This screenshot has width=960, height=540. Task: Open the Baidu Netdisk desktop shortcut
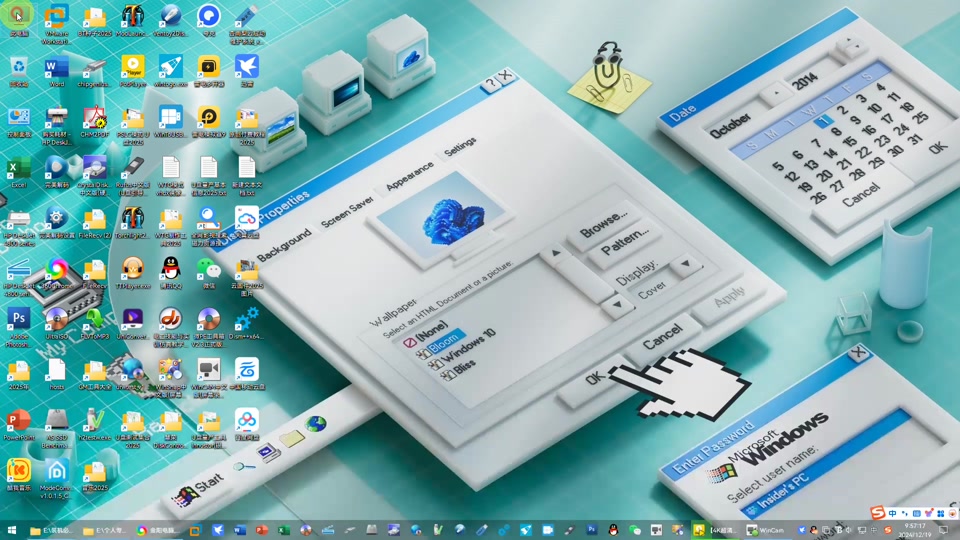coord(247,425)
